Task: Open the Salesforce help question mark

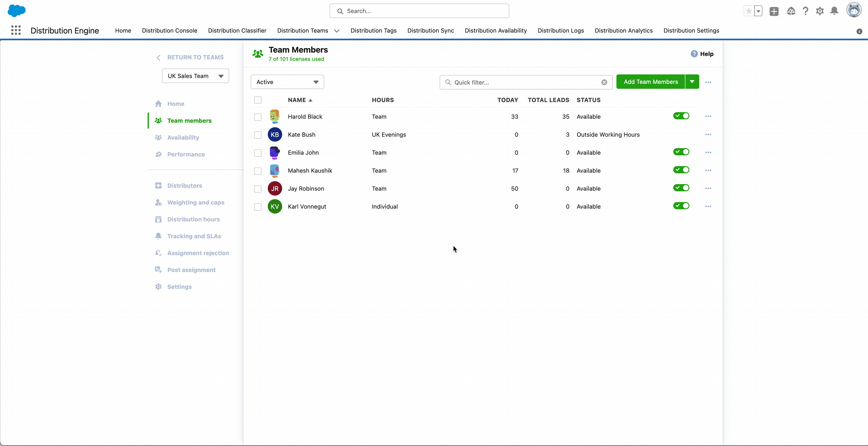Action: tap(805, 11)
